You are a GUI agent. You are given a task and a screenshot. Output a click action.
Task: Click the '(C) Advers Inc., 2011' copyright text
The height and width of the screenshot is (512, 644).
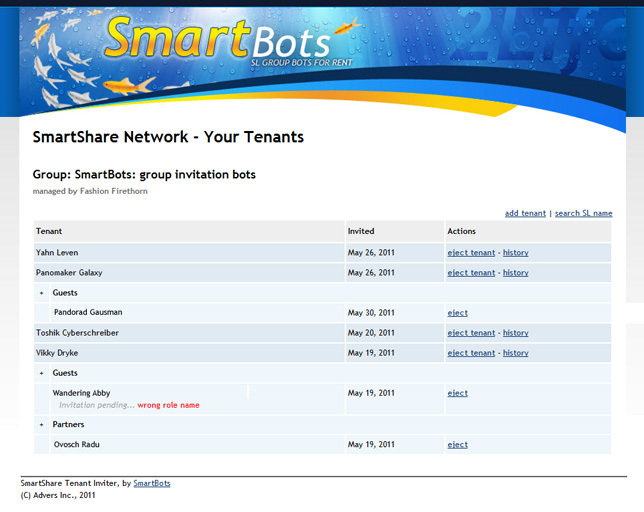58,495
